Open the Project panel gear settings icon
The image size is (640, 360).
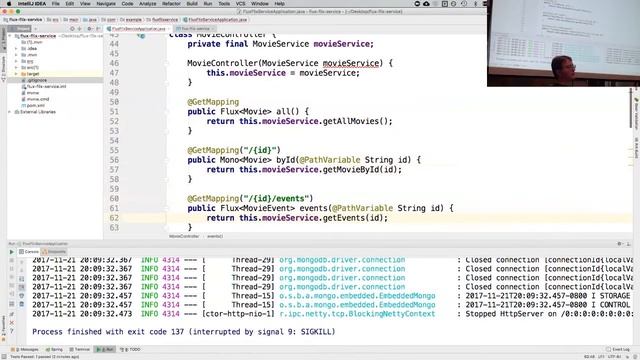click(89, 29)
